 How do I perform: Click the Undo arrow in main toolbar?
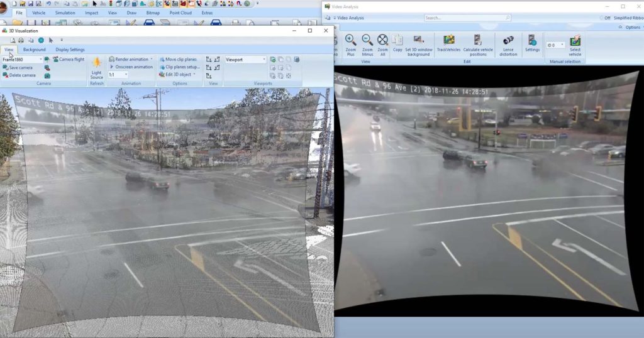tap(48, 4)
